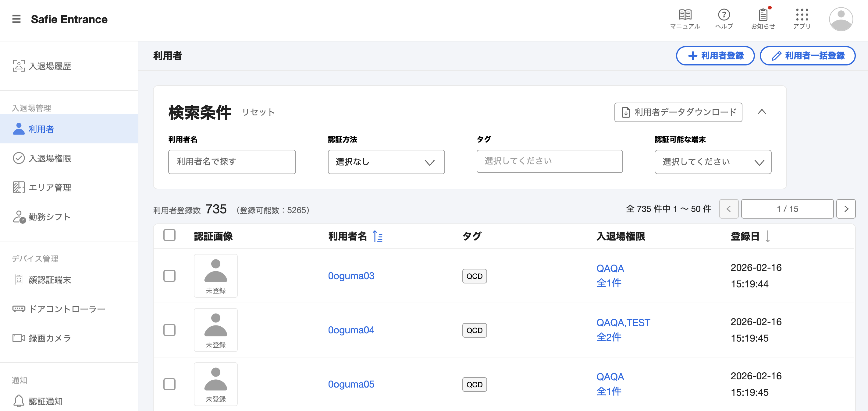This screenshot has width=868, height=411.
Task: Click the 利用者登録数 735 count
Action: [190, 209]
